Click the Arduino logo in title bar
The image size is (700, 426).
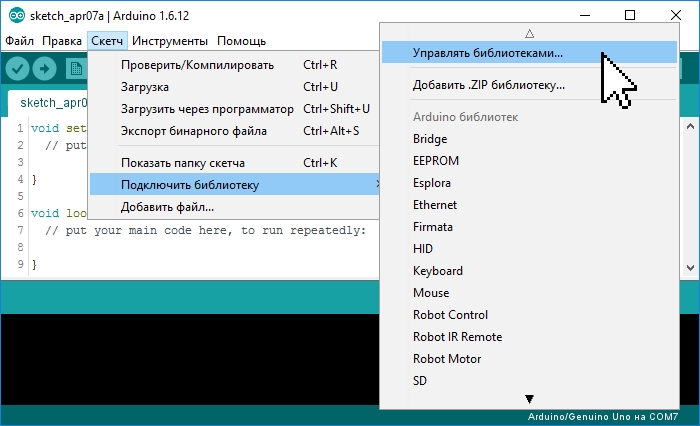click(17, 16)
